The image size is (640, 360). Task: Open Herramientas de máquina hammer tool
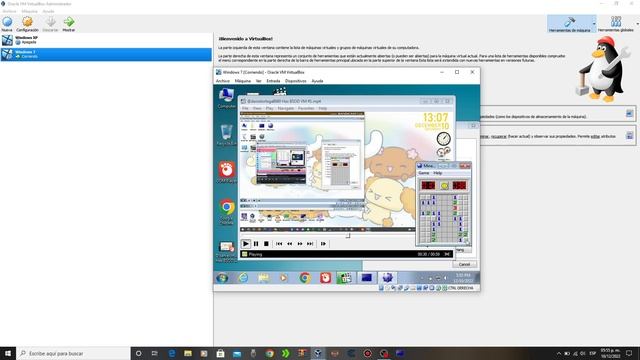569,24
